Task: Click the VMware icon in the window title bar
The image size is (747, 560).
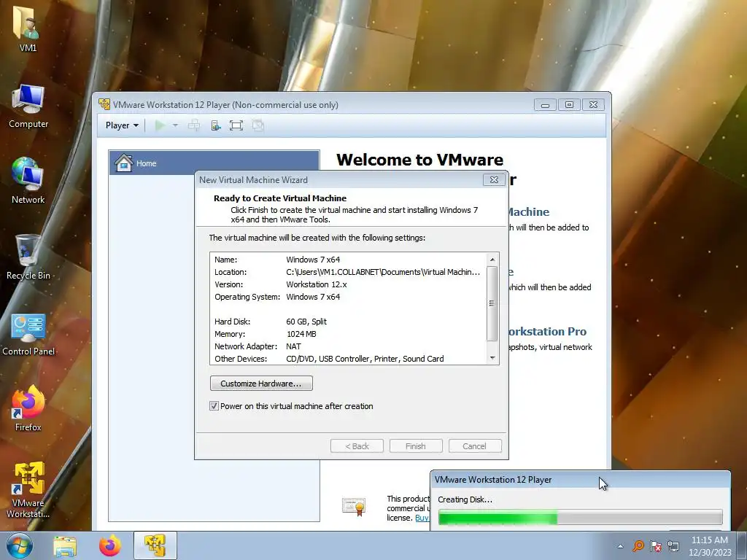Action: [x=104, y=104]
